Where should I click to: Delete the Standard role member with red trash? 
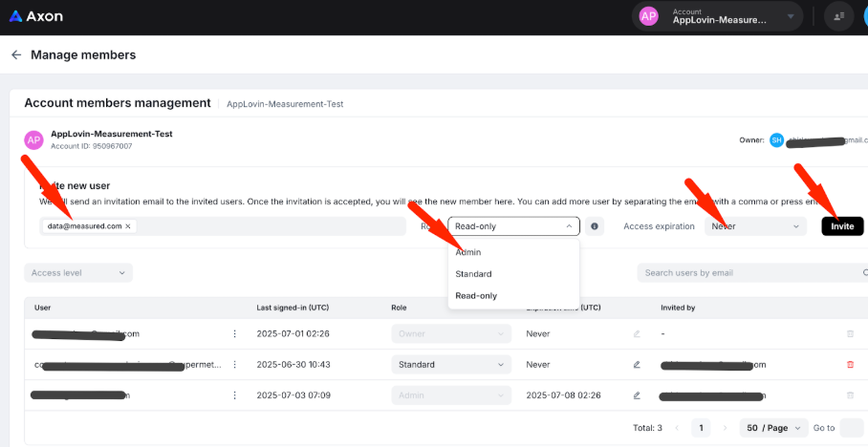coord(850,365)
